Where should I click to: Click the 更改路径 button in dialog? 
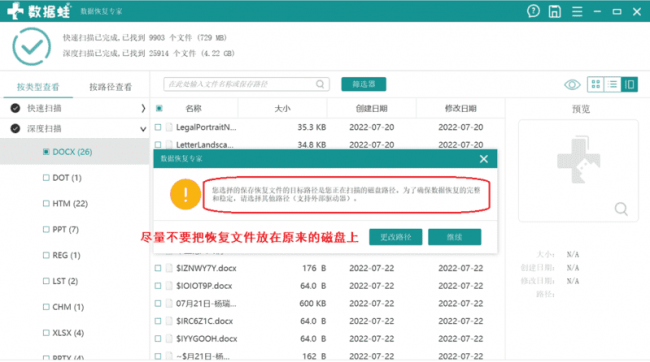pos(395,237)
